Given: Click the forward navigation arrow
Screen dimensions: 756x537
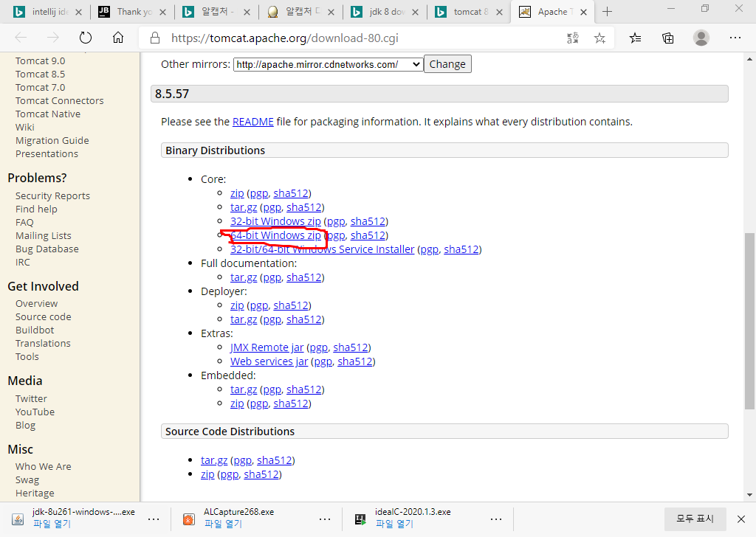Looking at the screenshot, I should pyautogui.click(x=52, y=38).
